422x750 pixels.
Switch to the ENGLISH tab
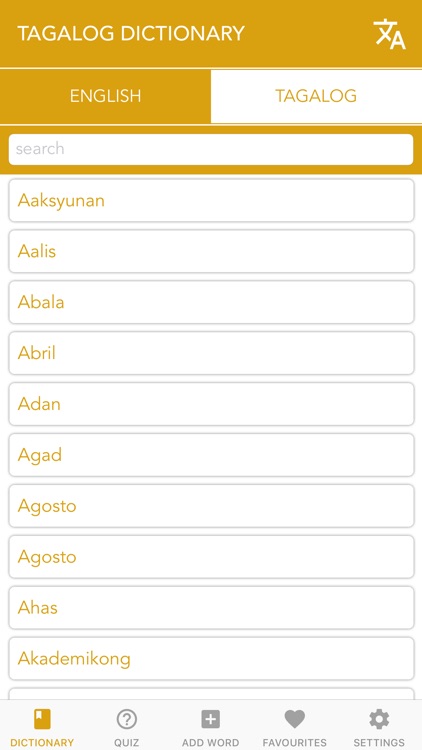105,96
